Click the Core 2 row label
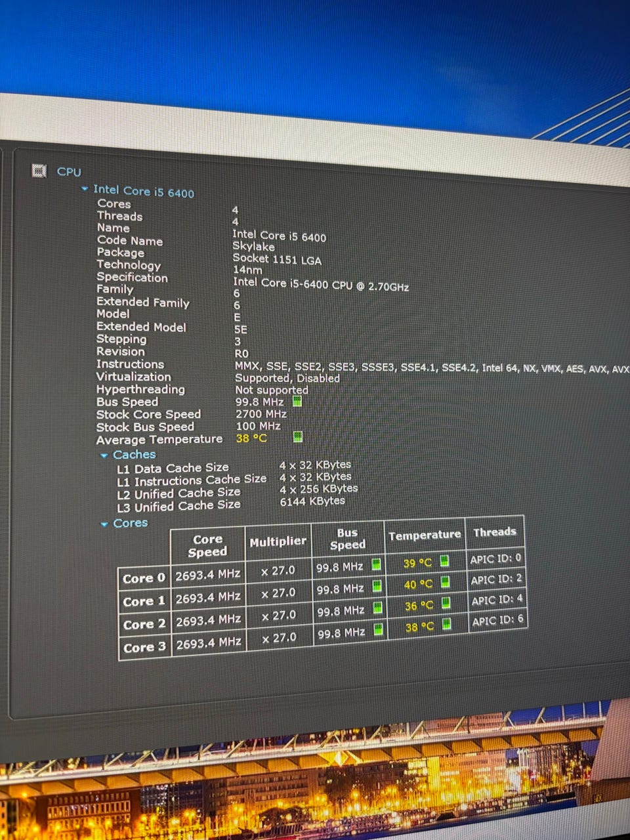Image resolution: width=630 pixels, height=840 pixels. (144, 625)
